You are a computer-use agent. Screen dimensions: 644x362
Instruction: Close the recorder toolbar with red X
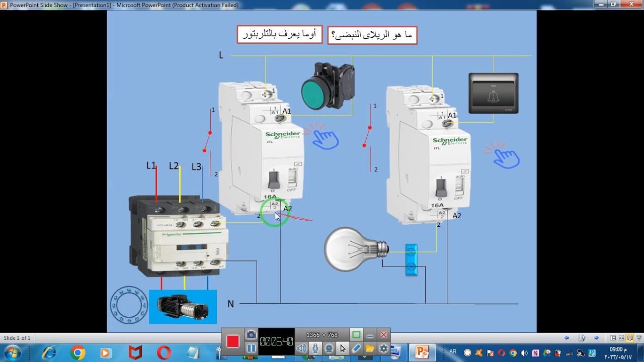pyautogui.click(x=383, y=335)
